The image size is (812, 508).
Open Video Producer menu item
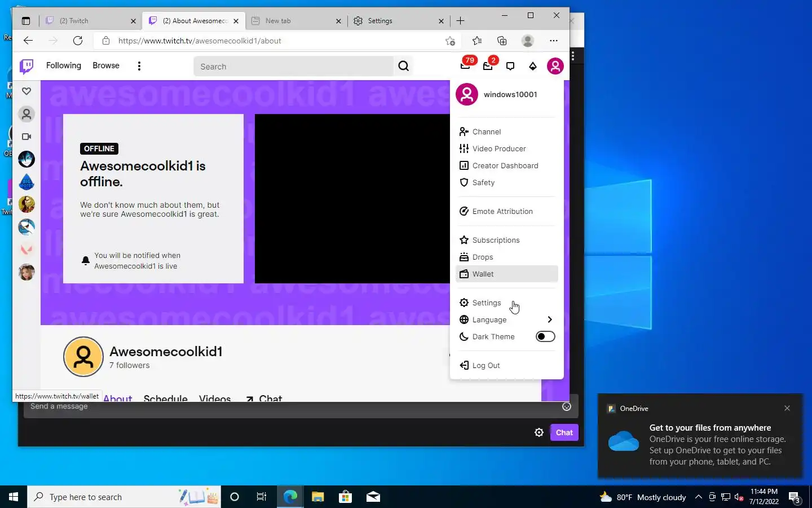click(x=507, y=148)
